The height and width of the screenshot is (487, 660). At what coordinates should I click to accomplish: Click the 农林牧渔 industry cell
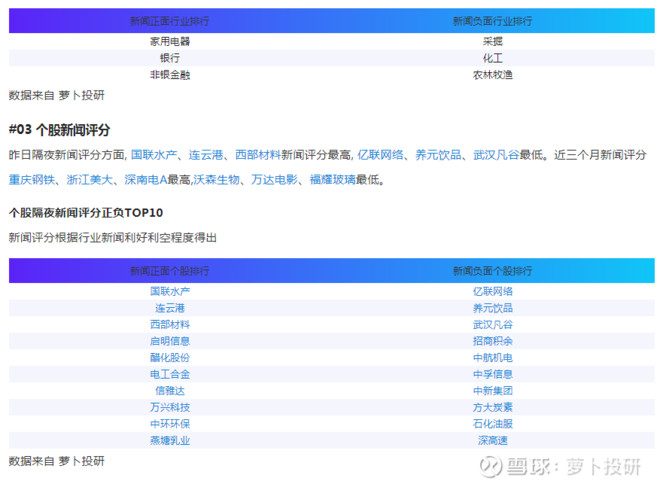[x=492, y=75]
